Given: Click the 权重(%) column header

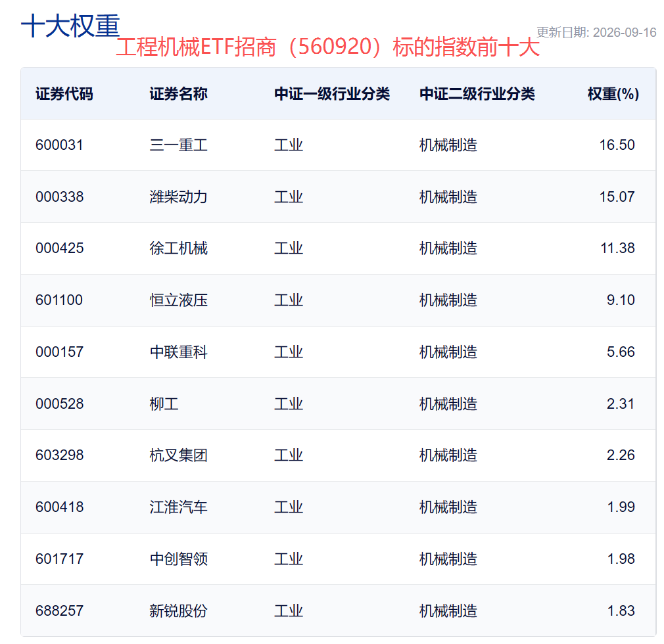Looking at the screenshot, I should click(613, 93).
